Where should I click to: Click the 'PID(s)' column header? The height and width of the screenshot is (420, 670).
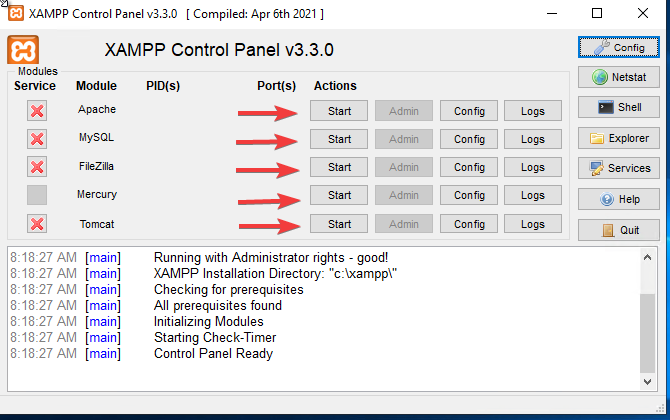point(163,86)
